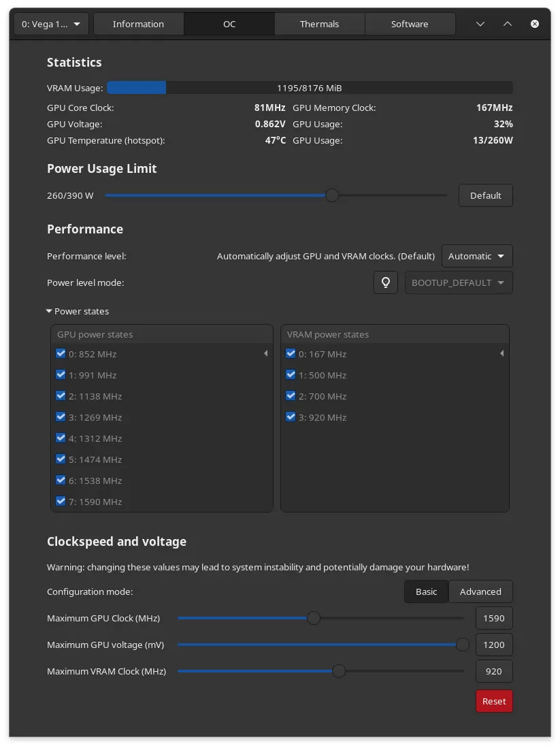The image size is (560, 748).
Task: Switch to the Thermals tab
Action: tap(319, 24)
